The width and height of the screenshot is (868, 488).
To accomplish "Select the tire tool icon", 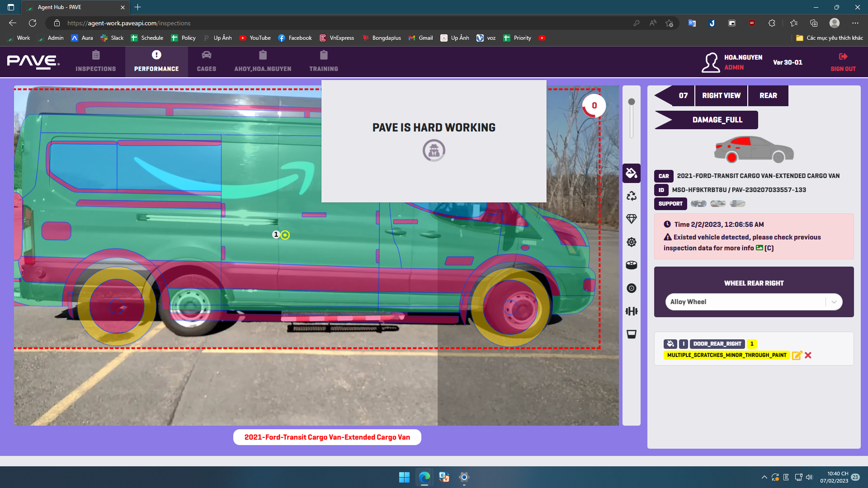I will 631,265.
